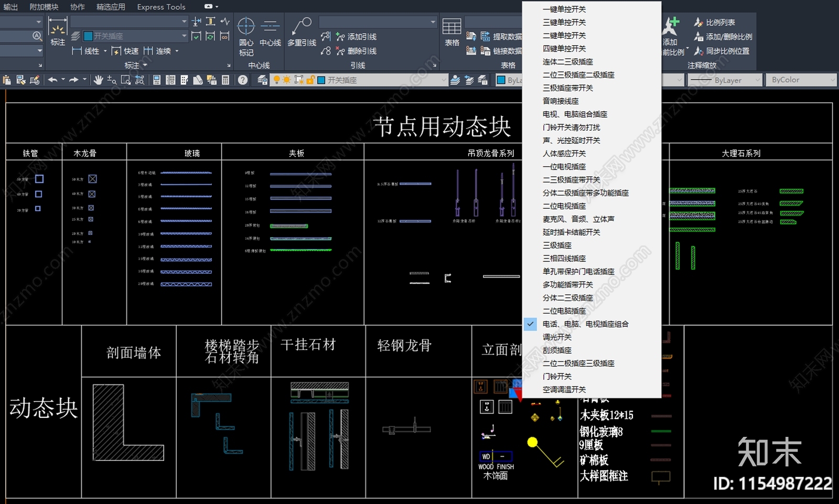Click the 删除引线 remove leader icon
Viewport: 839px width, 504px height.
(340, 51)
